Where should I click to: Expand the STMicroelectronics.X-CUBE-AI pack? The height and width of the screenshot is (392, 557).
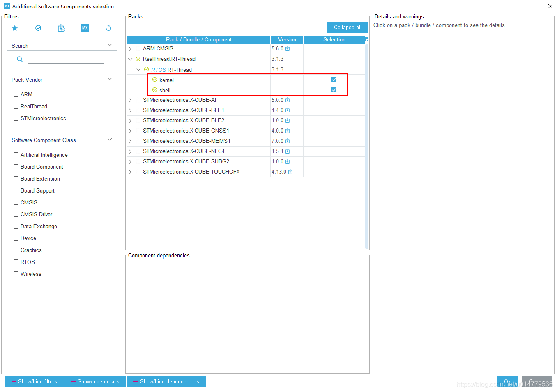tap(130, 100)
